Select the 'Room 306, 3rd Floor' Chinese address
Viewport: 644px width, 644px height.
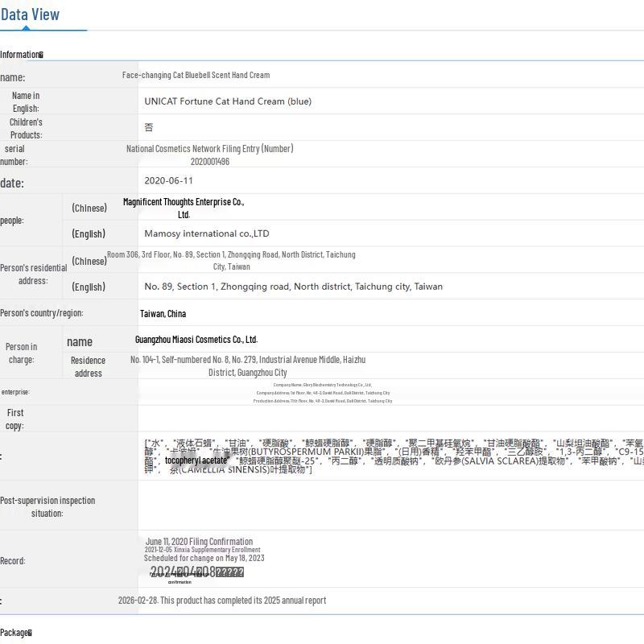pos(231,260)
